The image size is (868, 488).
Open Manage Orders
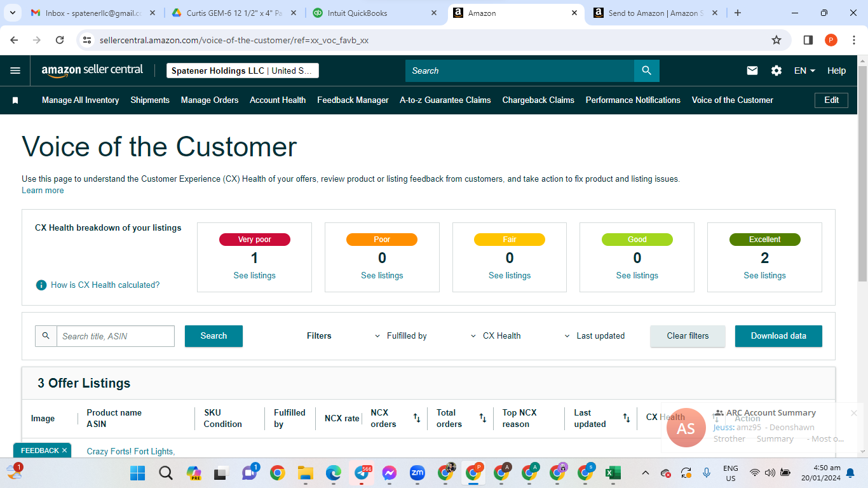pos(210,100)
